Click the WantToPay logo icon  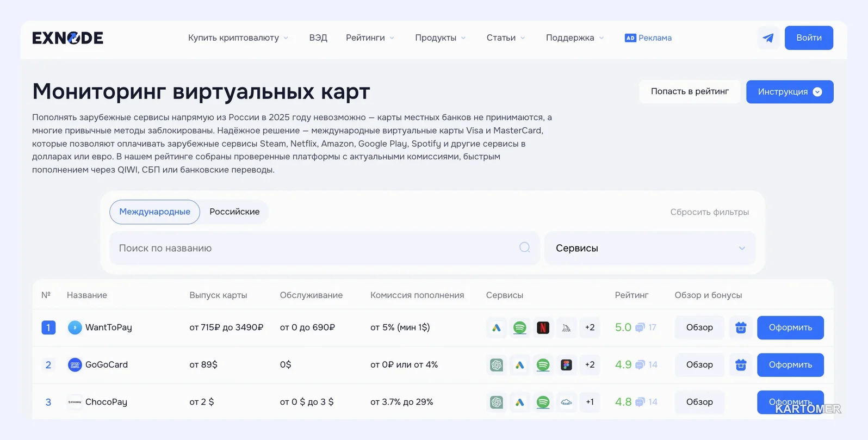point(75,327)
